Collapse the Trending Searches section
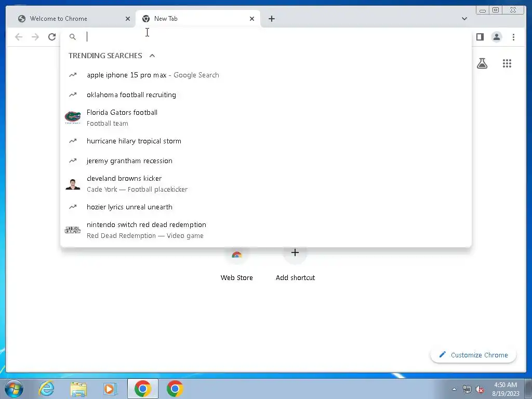This screenshot has width=532, height=399. 152,56
